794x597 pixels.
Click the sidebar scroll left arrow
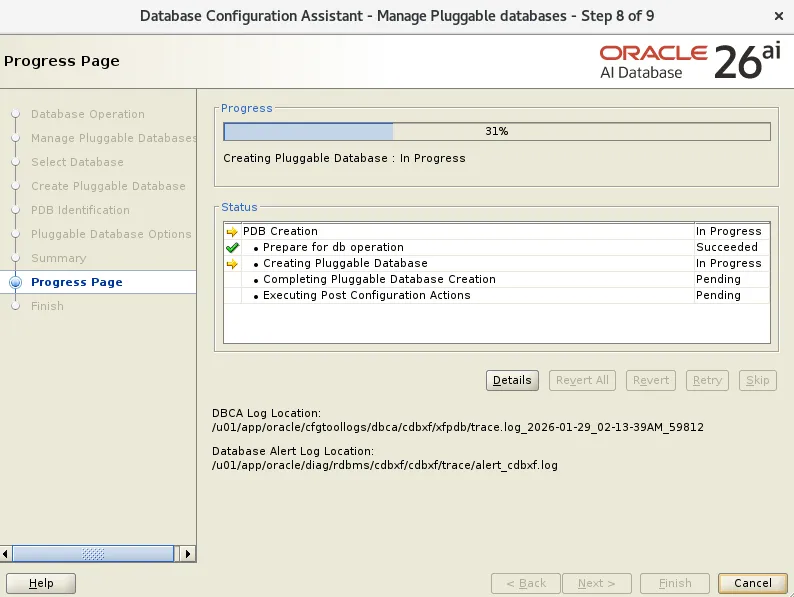(6, 553)
